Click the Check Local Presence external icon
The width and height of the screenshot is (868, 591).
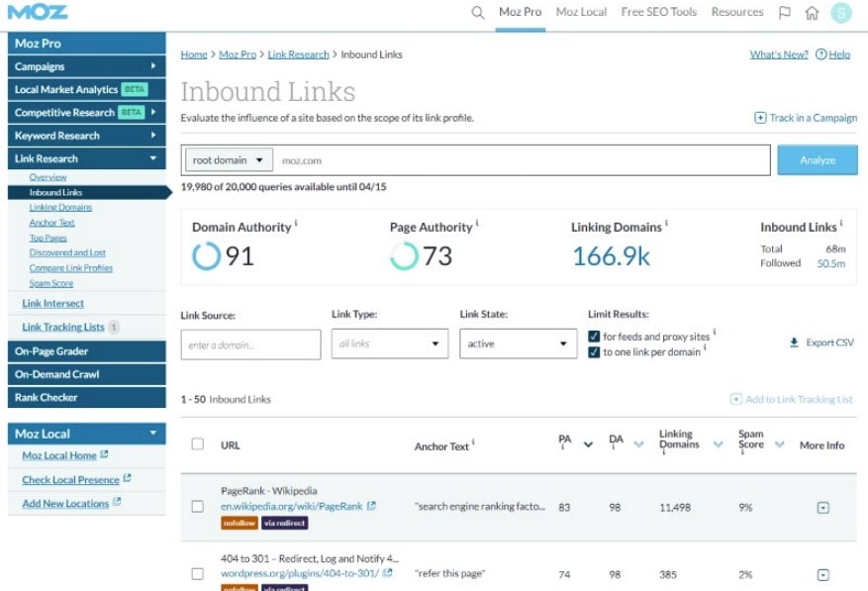coord(127,478)
